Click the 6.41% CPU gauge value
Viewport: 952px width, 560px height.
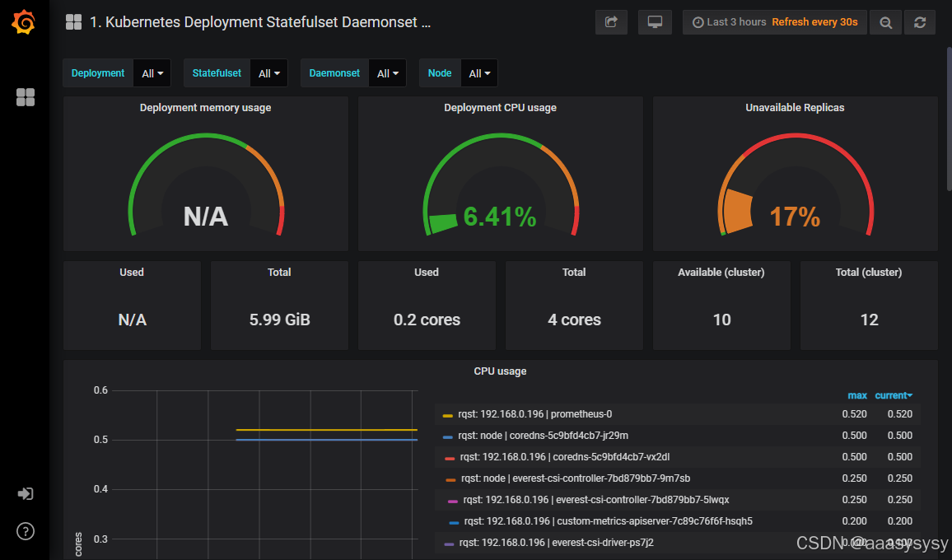click(x=500, y=217)
